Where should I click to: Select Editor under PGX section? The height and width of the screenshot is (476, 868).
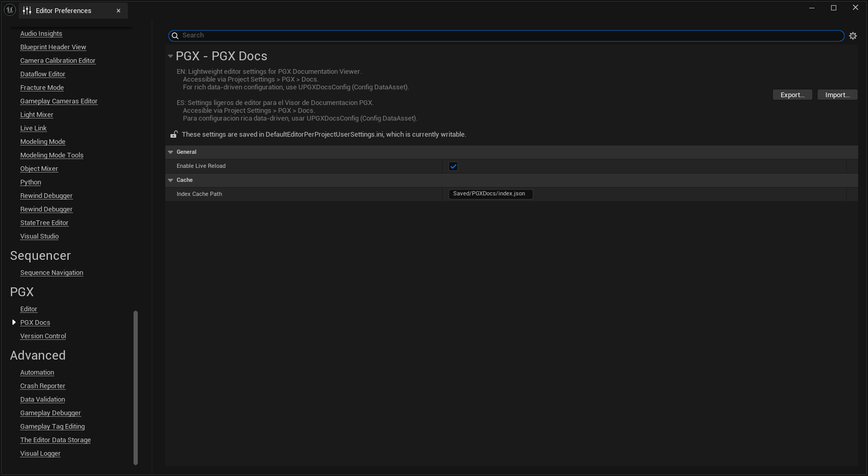pos(29,309)
